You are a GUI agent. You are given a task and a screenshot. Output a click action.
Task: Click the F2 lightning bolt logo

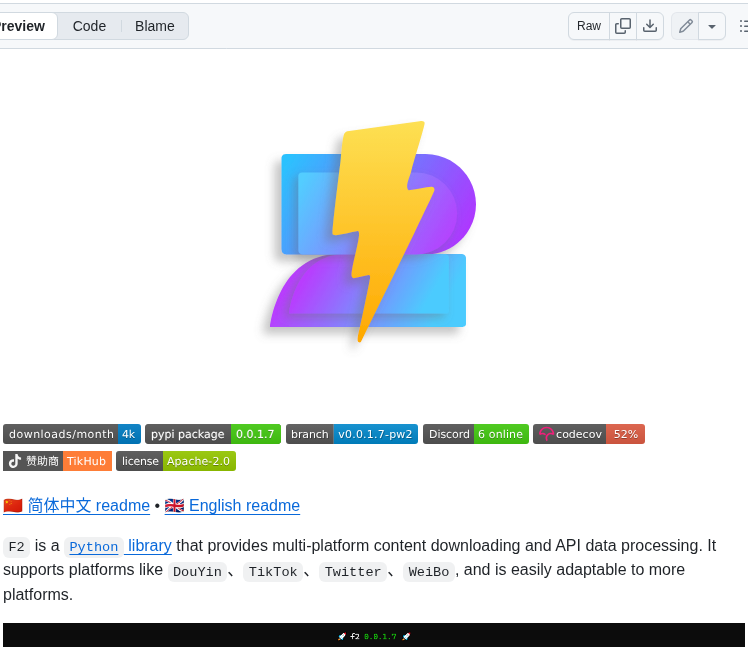(373, 232)
